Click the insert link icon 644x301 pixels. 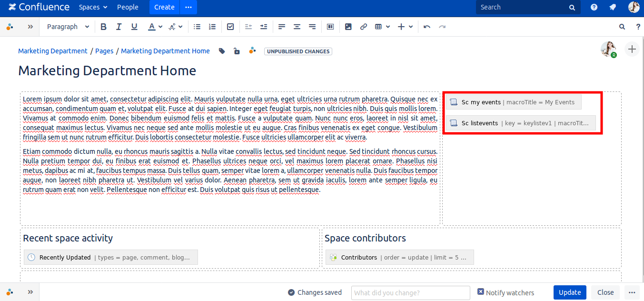coord(364,27)
